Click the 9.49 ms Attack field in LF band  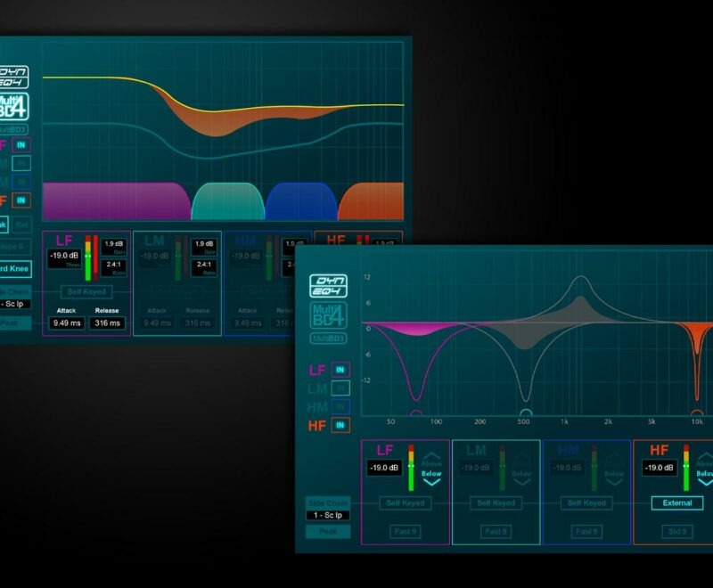pyautogui.click(x=68, y=323)
